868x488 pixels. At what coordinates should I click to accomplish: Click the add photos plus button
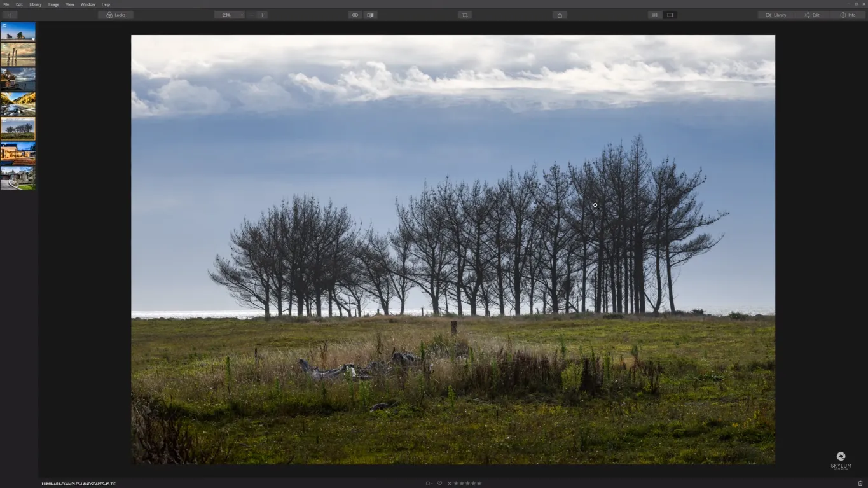coord(10,15)
